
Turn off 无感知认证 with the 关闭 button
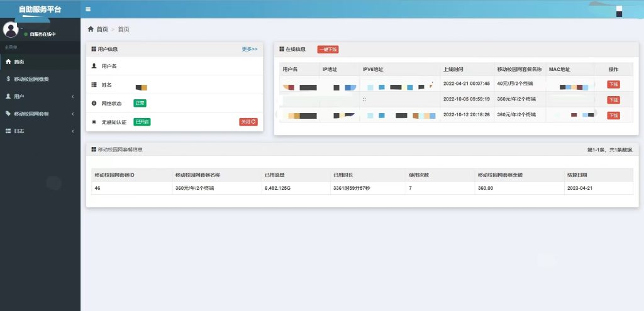pos(248,122)
